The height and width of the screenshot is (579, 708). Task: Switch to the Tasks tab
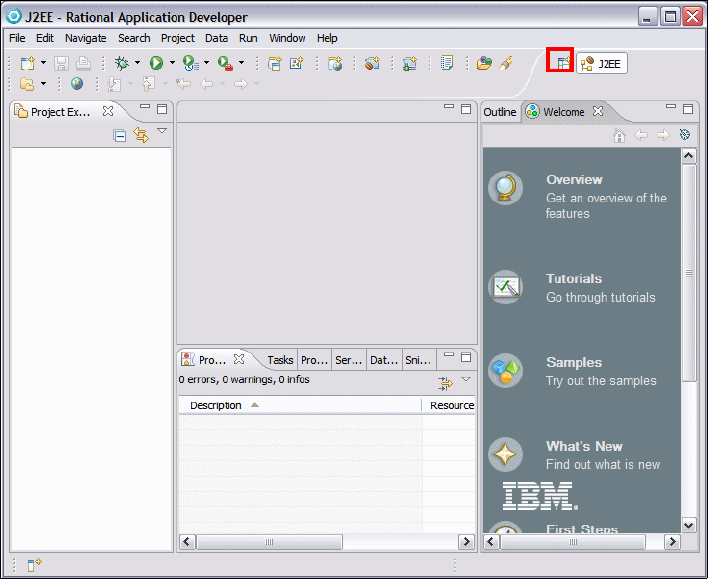tap(280, 360)
